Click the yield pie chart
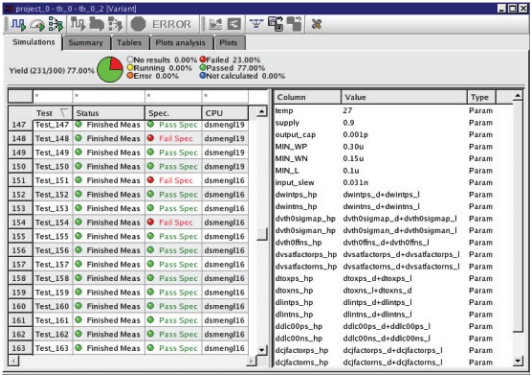532x380 pixels. [110, 70]
